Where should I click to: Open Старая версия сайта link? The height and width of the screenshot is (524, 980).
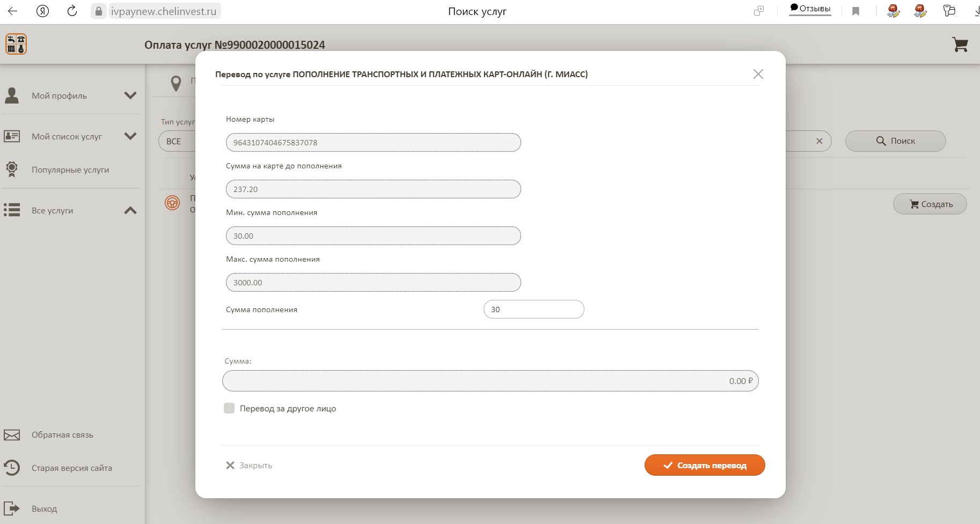point(72,468)
